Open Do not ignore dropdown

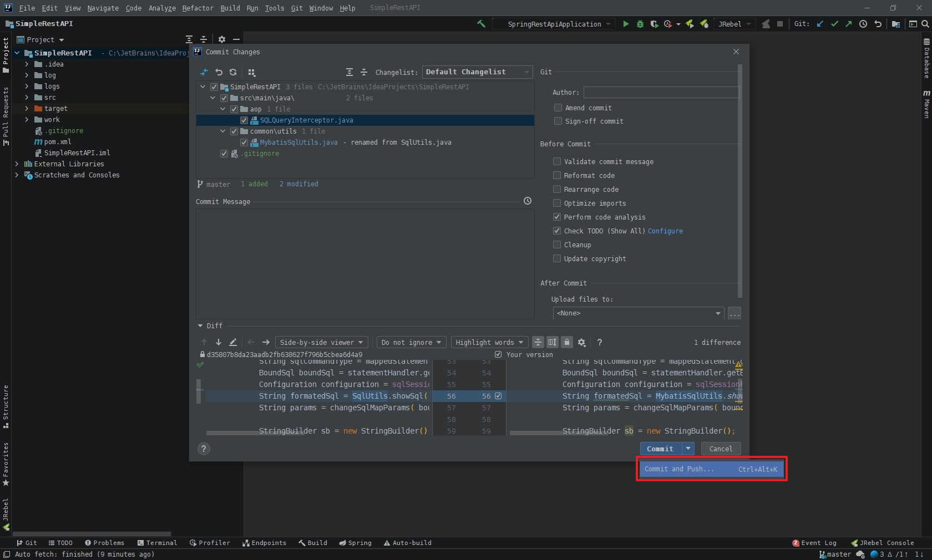click(411, 342)
